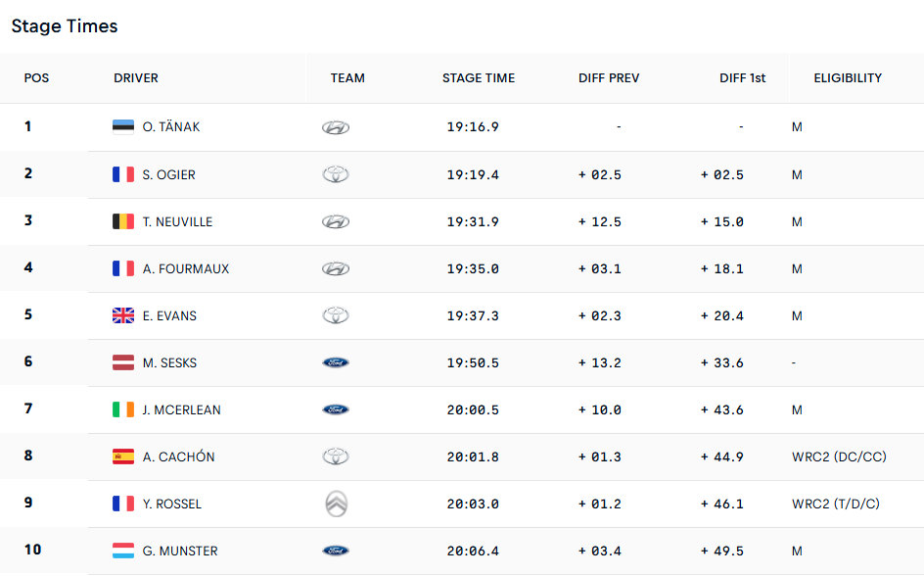Click the POS column header

point(36,78)
